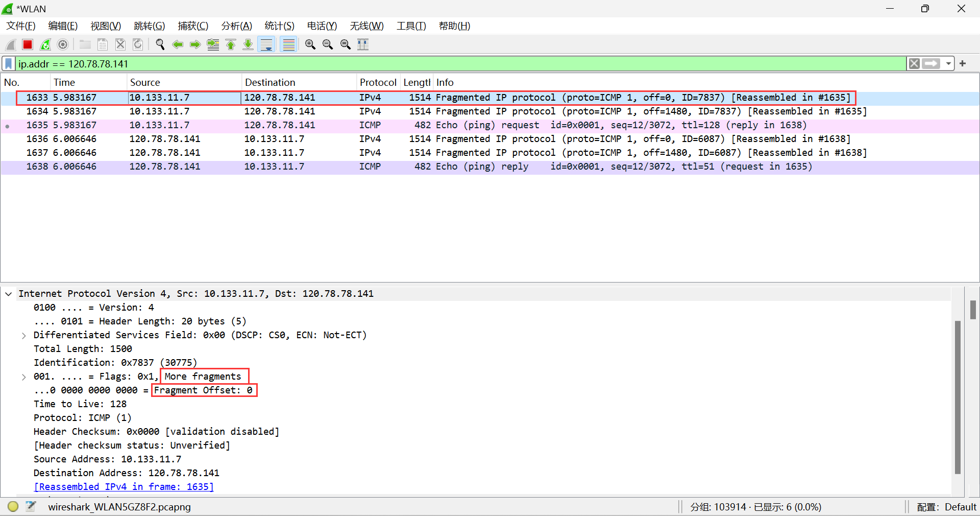Select Header Checksum 0x0000 field
Screen dimensions: 980x516
point(156,432)
